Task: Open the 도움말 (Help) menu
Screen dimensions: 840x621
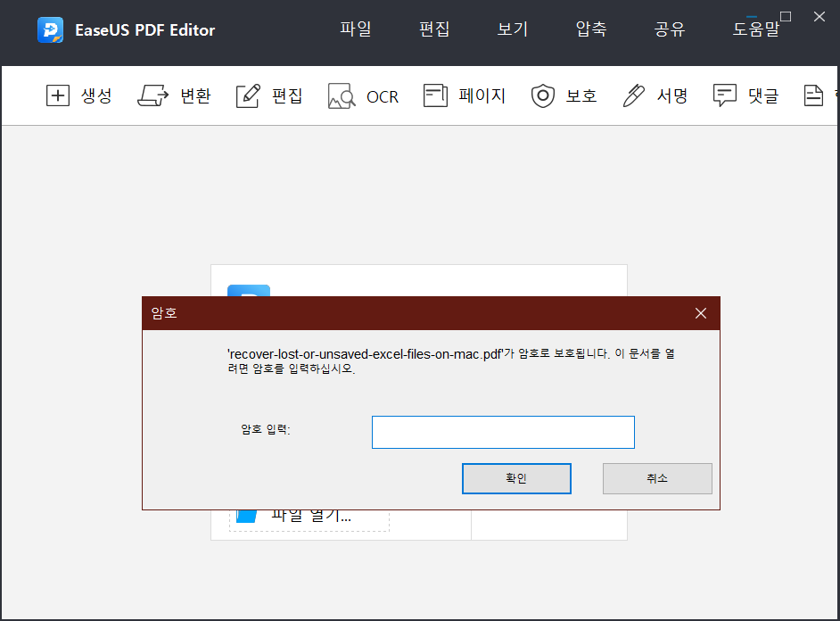Action: [757, 29]
